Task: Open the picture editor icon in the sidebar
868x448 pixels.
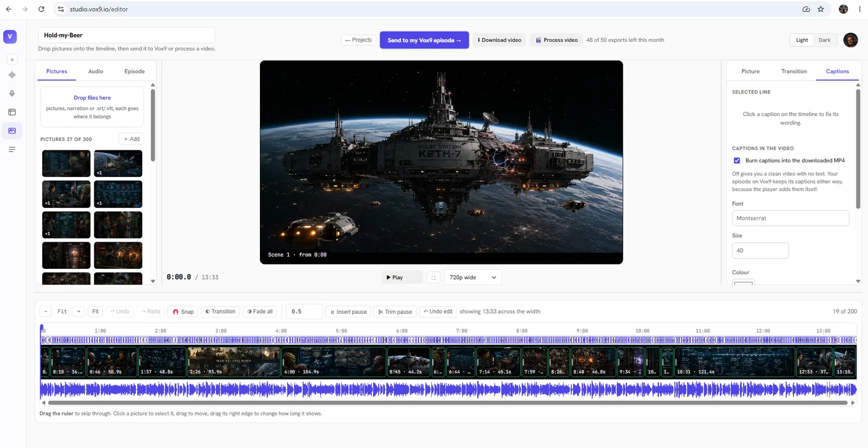Action: click(x=12, y=130)
